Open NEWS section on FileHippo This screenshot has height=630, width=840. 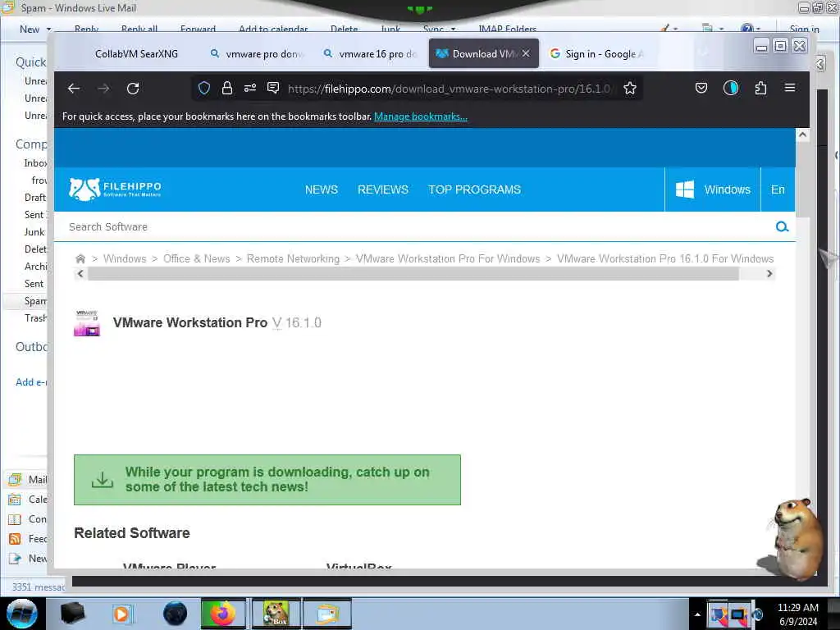point(322,189)
